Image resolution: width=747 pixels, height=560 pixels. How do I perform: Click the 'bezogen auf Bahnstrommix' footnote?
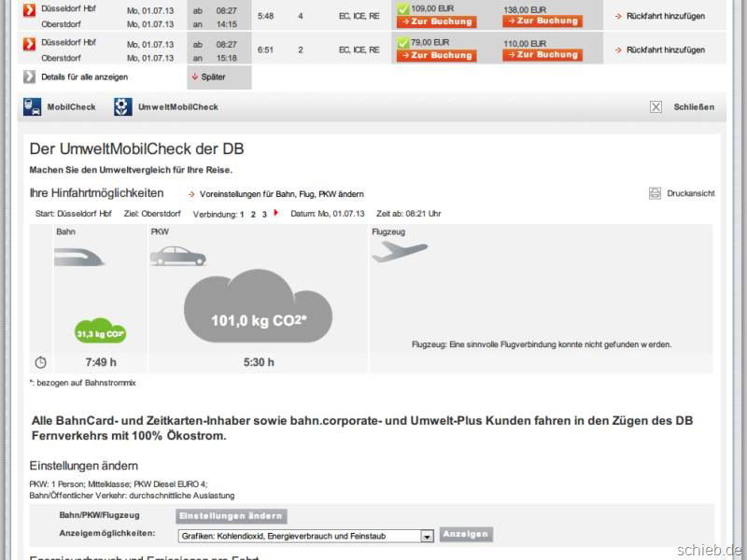tap(83, 383)
